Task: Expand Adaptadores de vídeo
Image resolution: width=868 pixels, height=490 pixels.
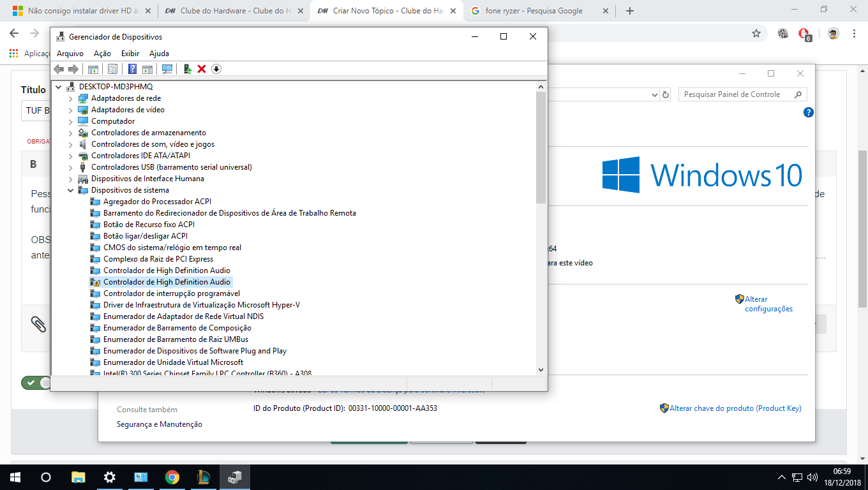Action: 70,110
